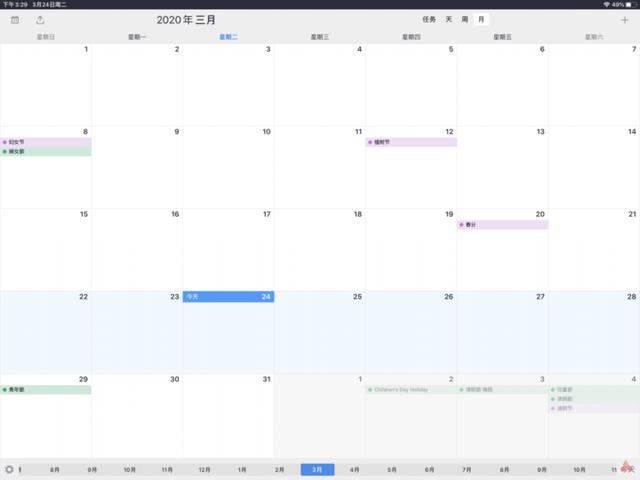The height and width of the screenshot is (480, 640).
Task: Tap the share/export icon
Action: [40, 20]
